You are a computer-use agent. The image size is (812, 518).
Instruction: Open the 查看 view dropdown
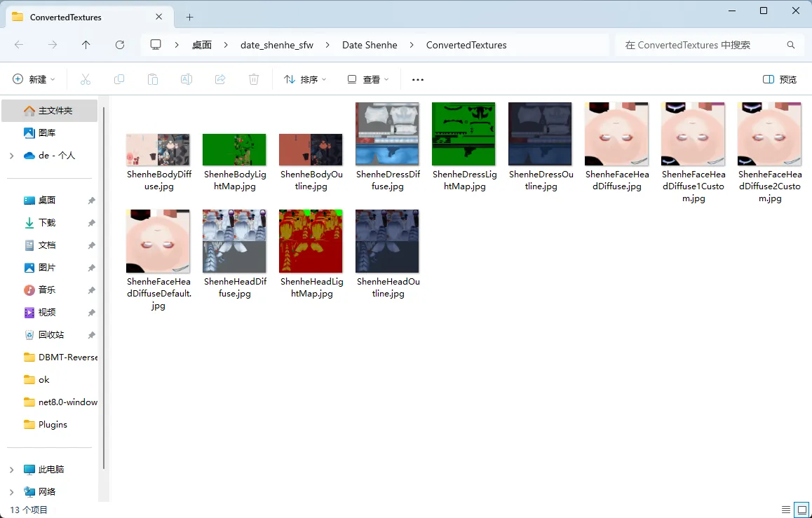(368, 79)
